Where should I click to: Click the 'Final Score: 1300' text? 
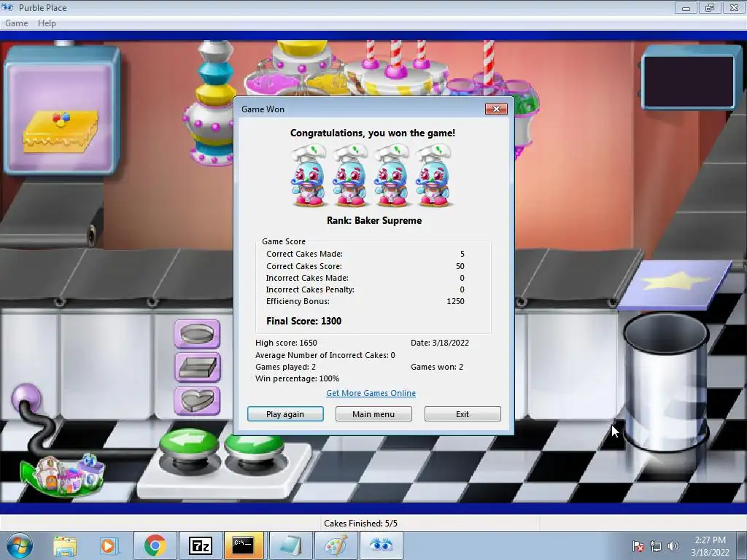pos(303,321)
